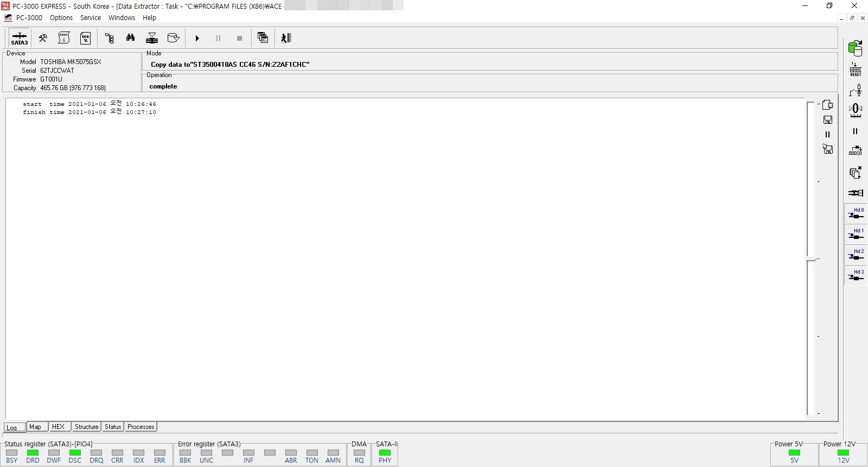This screenshot has width=868, height=467.
Task: Click the Copy data to ST3500418AS mode text
Action: point(230,65)
